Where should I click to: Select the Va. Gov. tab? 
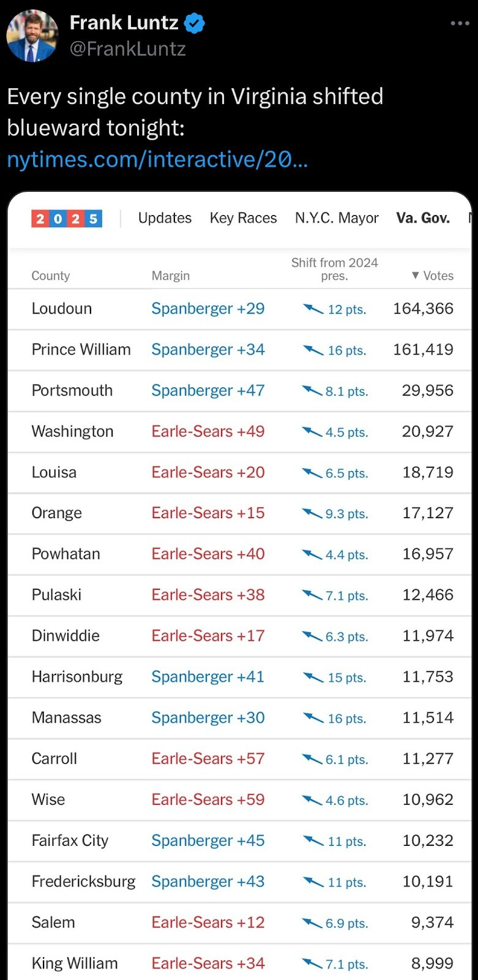click(423, 218)
